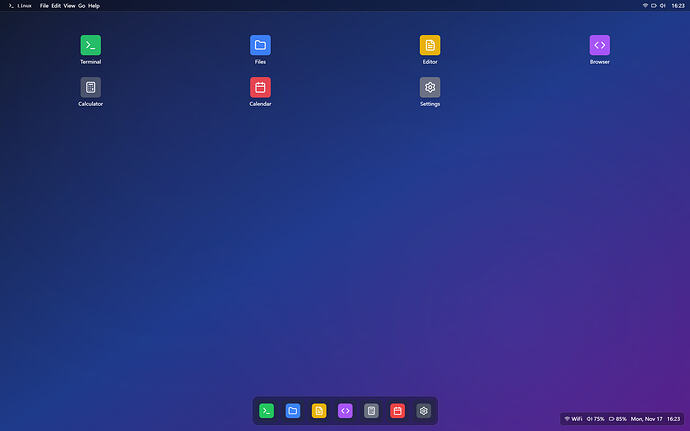Launch the gear settings icon in the dock

click(424, 411)
